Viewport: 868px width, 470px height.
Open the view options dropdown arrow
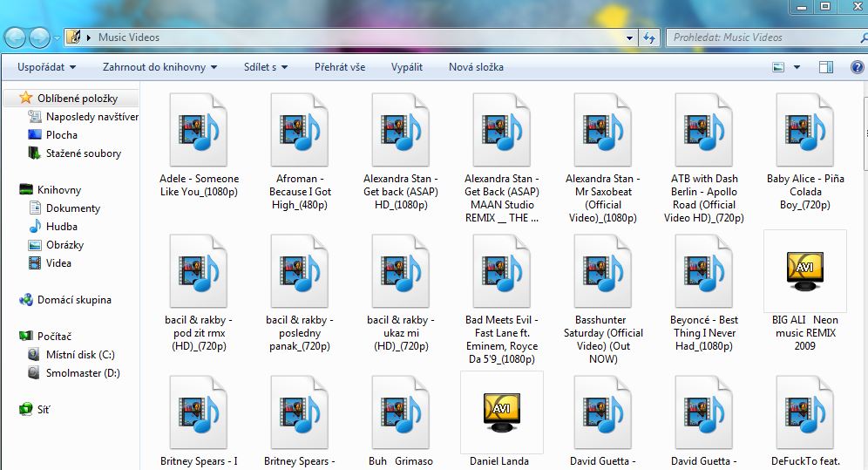(797, 67)
